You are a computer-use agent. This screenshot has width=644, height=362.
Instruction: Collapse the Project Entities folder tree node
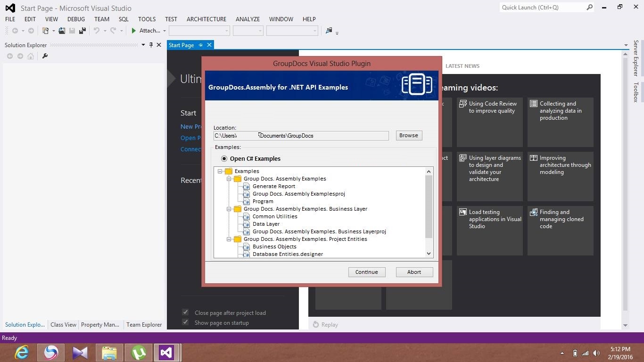click(x=229, y=239)
